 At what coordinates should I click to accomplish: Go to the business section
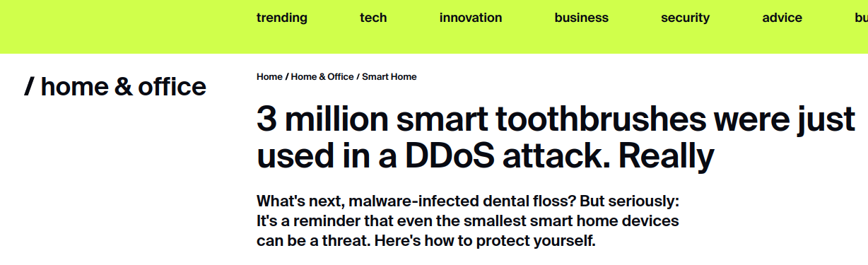[x=581, y=18]
